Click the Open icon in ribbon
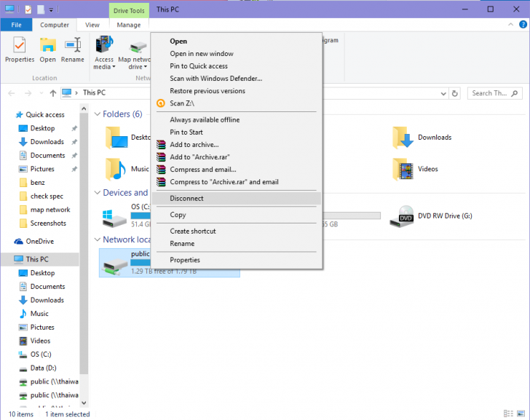The image size is (530, 420). [47, 49]
